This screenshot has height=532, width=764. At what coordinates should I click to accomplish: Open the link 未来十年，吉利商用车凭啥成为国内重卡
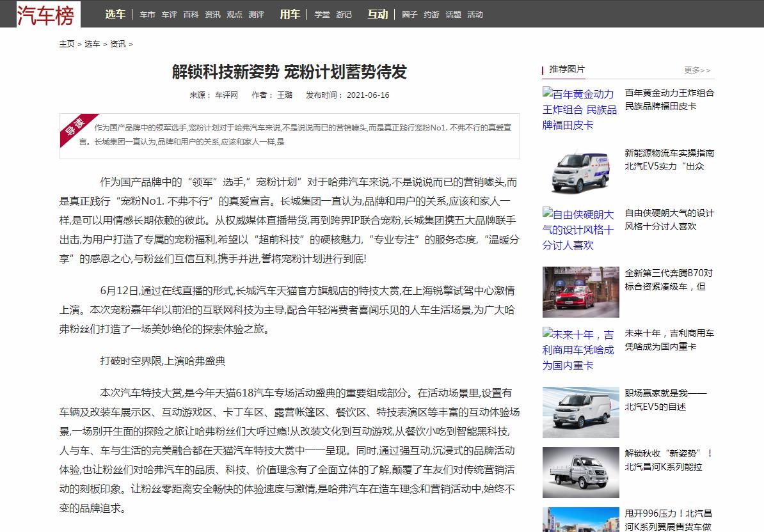pos(669,340)
